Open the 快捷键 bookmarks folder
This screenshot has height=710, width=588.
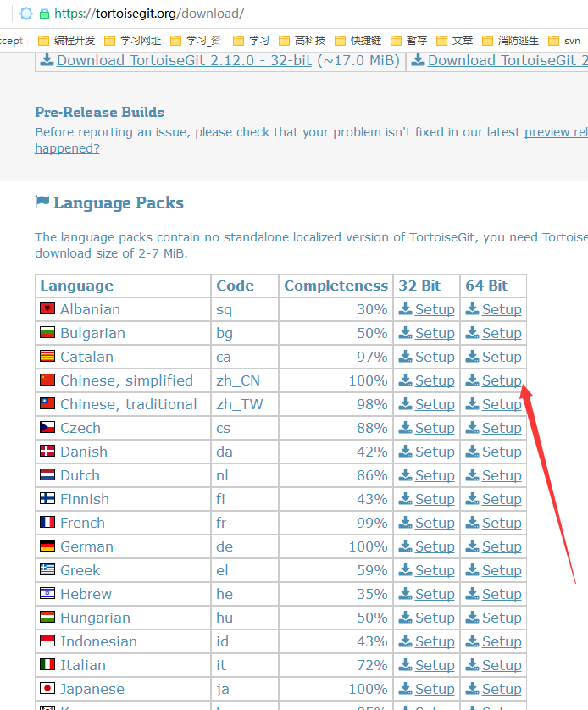[358, 41]
